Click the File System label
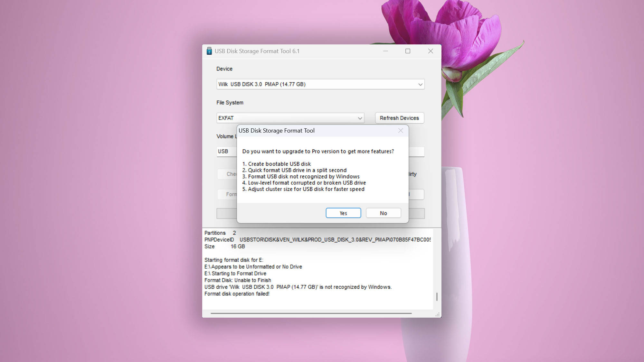This screenshot has height=362, width=644. tap(230, 103)
